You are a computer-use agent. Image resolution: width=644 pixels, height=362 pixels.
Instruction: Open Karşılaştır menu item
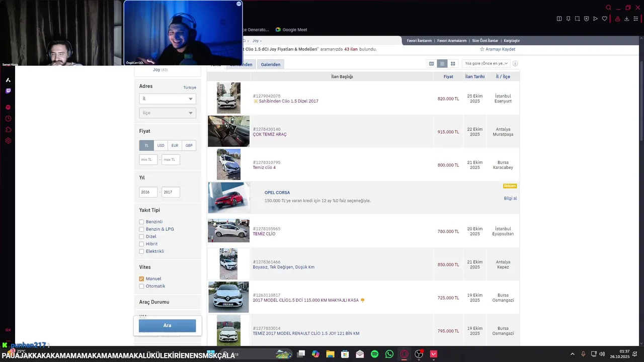point(512,41)
